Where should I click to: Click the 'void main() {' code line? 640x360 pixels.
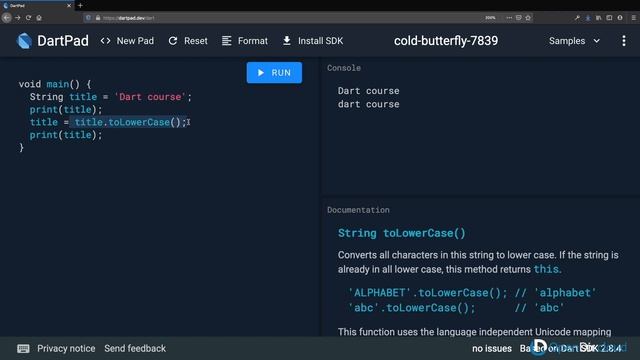(x=55, y=84)
